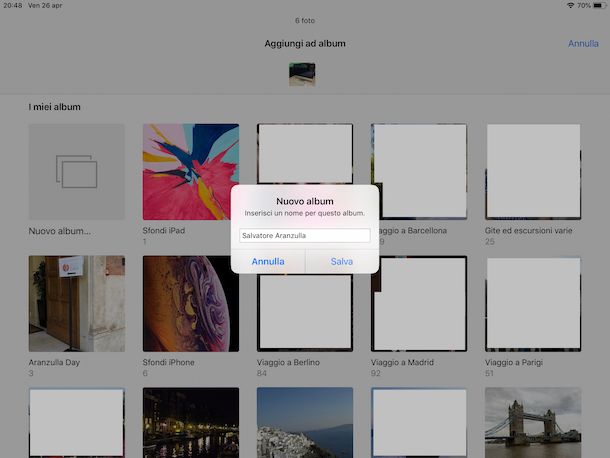Select the Viaggio a Berlino album thumbnail
Image resolution: width=610 pixels, height=458 pixels.
tap(305, 313)
